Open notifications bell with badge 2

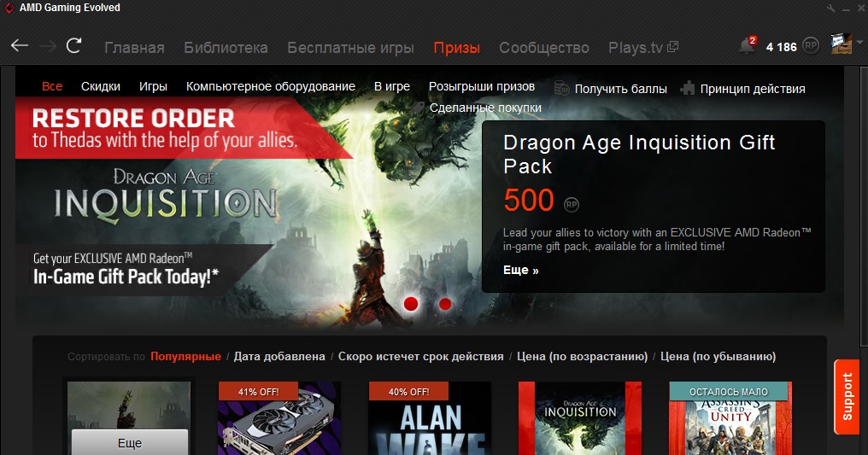click(747, 45)
